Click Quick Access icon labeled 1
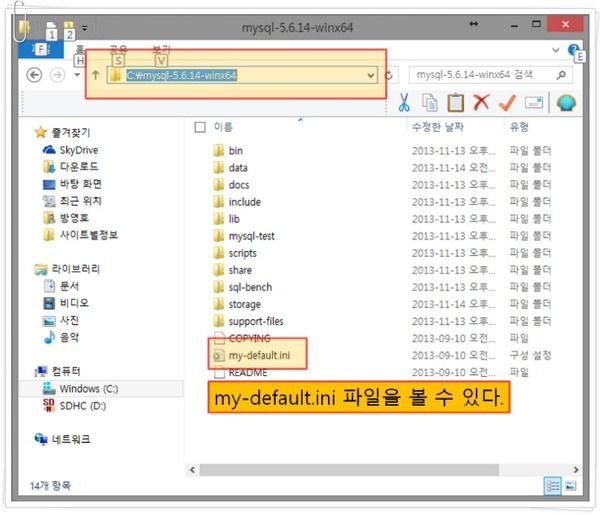 click(51, 30)
